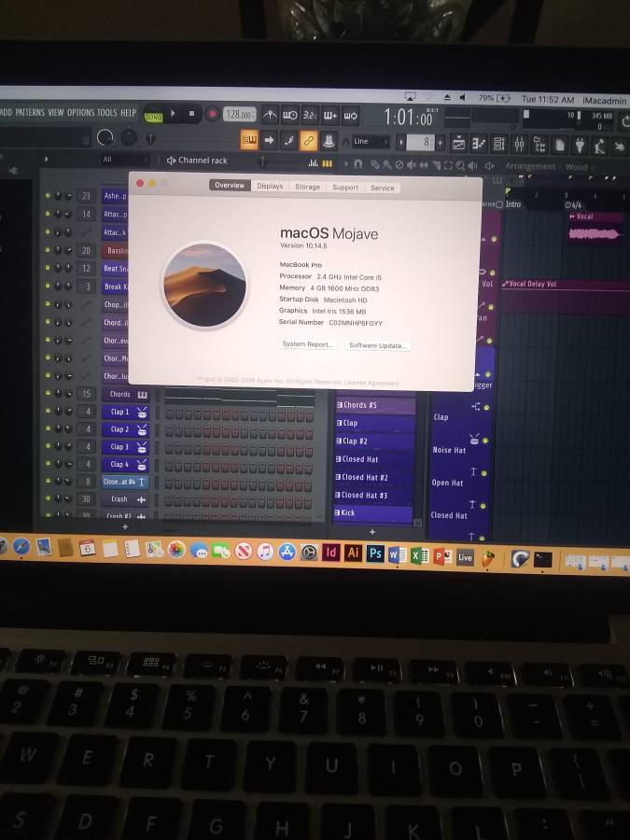Viewport: 630px width, 840px height.
Task: Open Photoshop from the dock
Action: tap(375, 553)
